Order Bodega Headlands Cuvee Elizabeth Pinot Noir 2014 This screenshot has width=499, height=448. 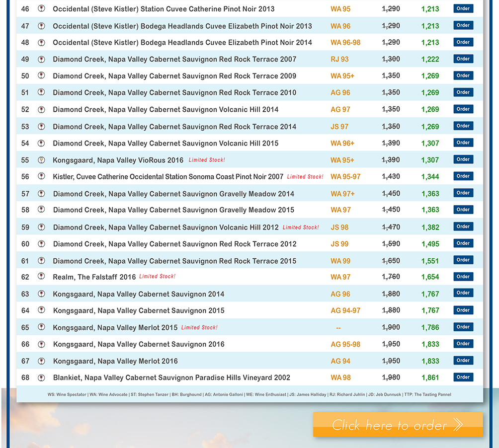point(463,42)
